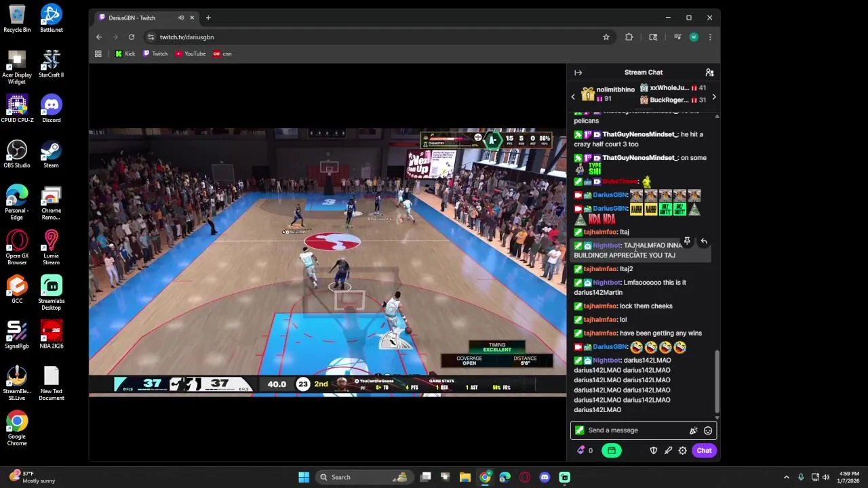Open StarCraft II desktop shortcut
Screen dimensions: 868x488
coord(52,64)
